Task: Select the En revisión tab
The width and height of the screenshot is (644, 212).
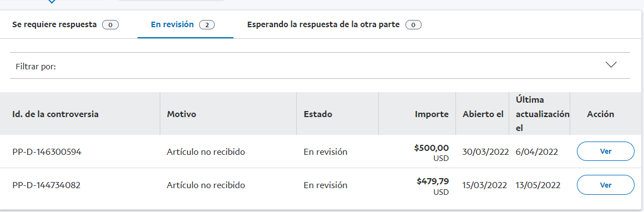Action: (182, 24)
